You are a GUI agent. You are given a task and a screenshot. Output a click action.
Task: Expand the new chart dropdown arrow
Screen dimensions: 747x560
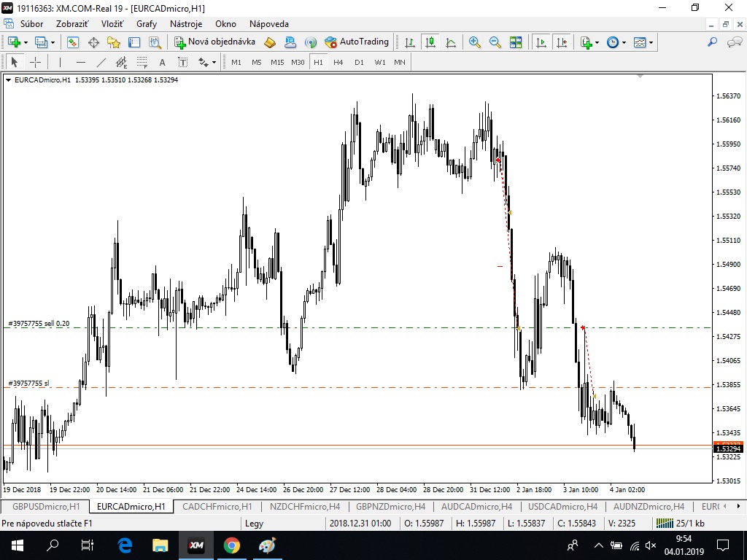[26, 42]
